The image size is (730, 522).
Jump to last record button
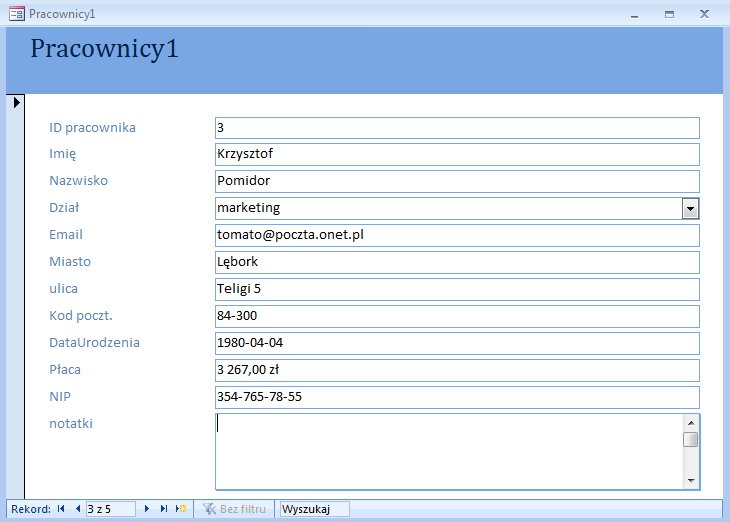(x=163, y=508)
